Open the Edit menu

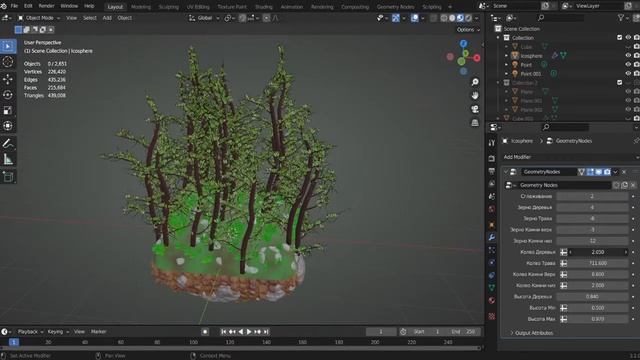tap(28, 6)
